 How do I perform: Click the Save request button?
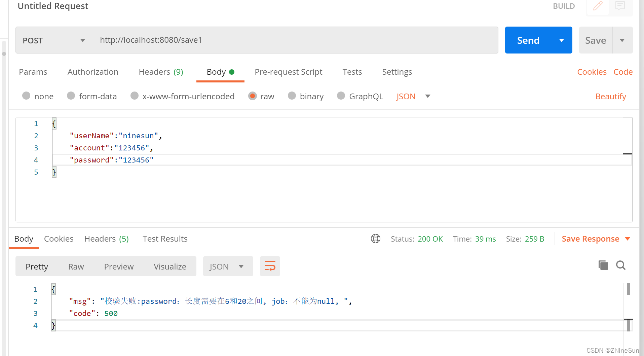click(596, 40)
